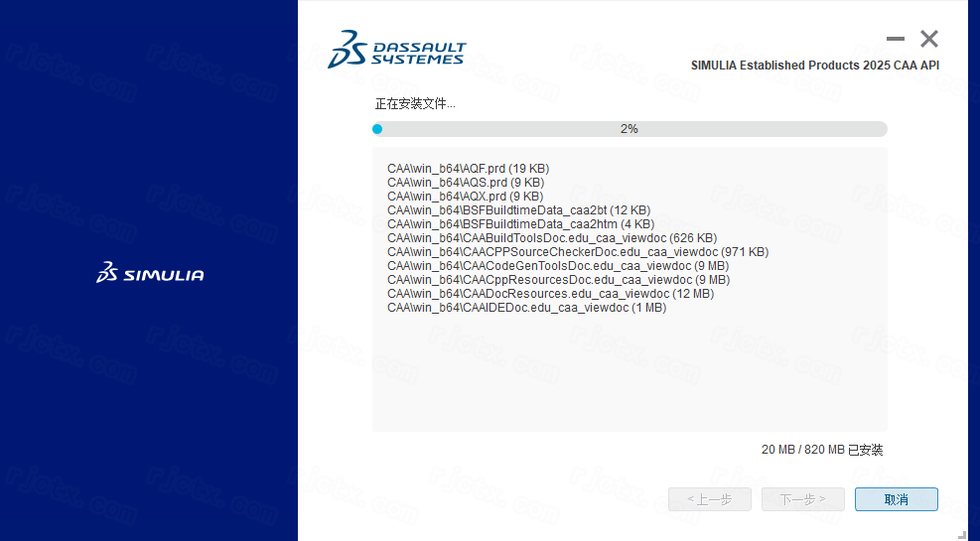Click the SIMULIA logo on blue panel
Image resolution: width=980 pixels, height=541 pixels.
(x=150, y=273)
